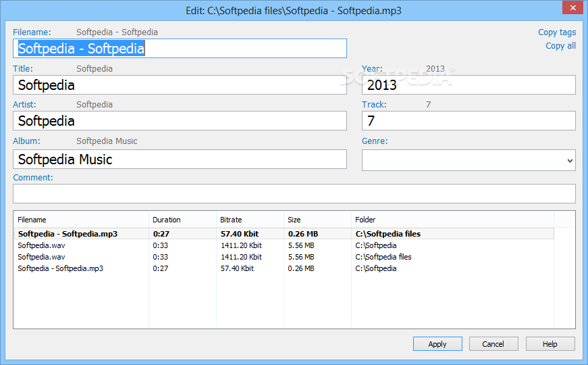Open the Genre dropdown
The image size is (588, 365).
pyautogui.click(x=469, y=160)
